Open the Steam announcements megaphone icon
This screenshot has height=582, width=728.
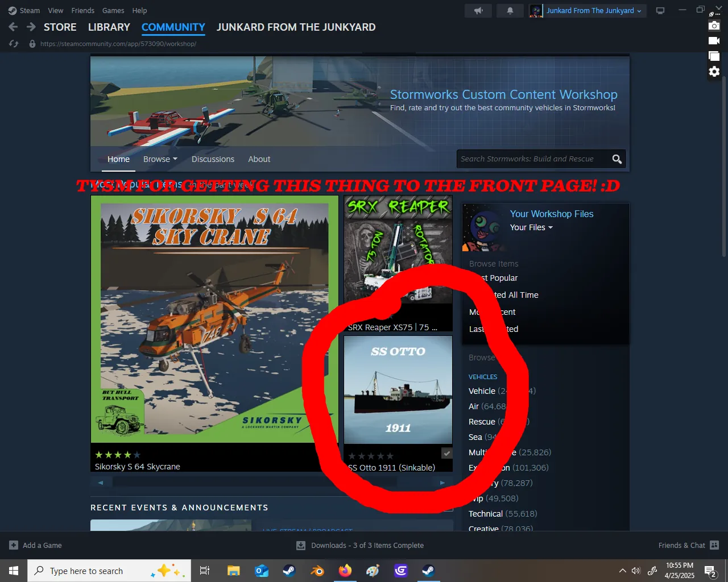point(478,11)
